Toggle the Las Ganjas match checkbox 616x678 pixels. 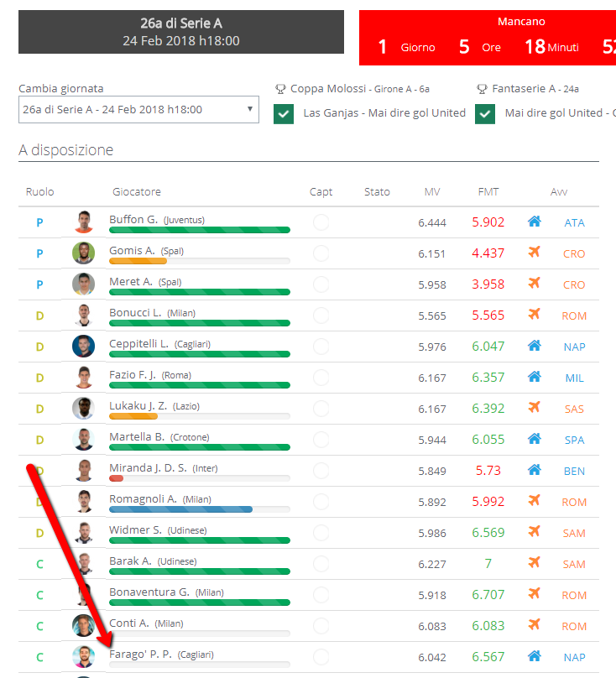284,114
